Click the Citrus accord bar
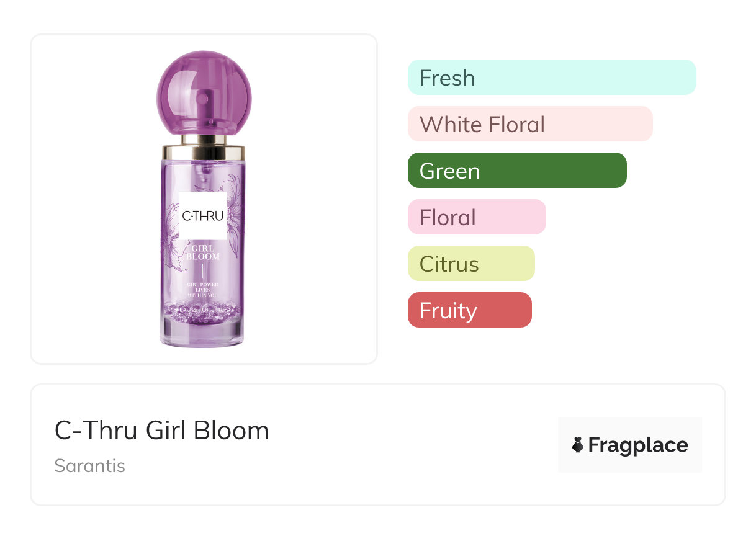The image size is (756, 536). pyautogui.click(x=471, y=264)
